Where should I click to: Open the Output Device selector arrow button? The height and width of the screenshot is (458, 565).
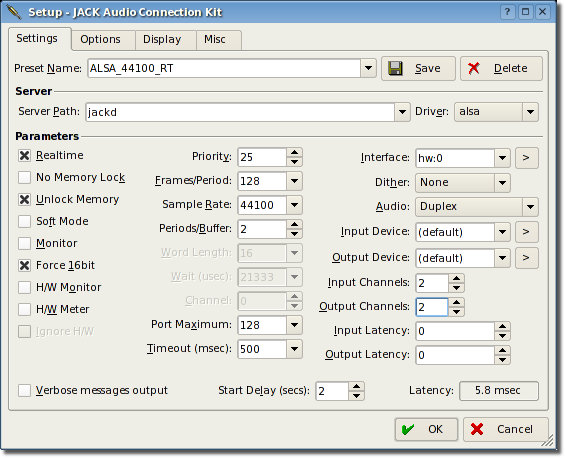pos(526,258)
